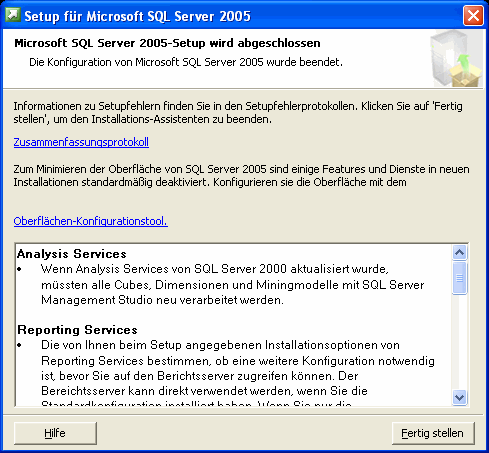Close the SQL Server 2005 setup window

pos(473,16)
